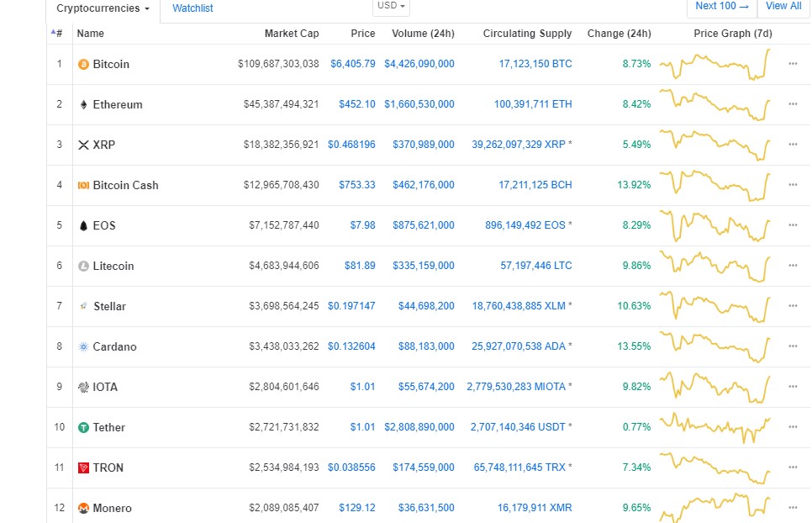Click the View All button

point(783,6)
